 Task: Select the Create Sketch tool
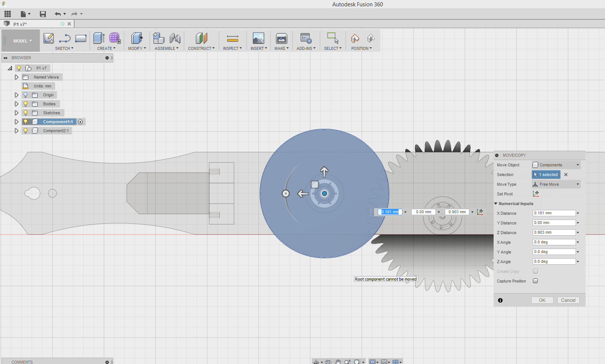48,38
